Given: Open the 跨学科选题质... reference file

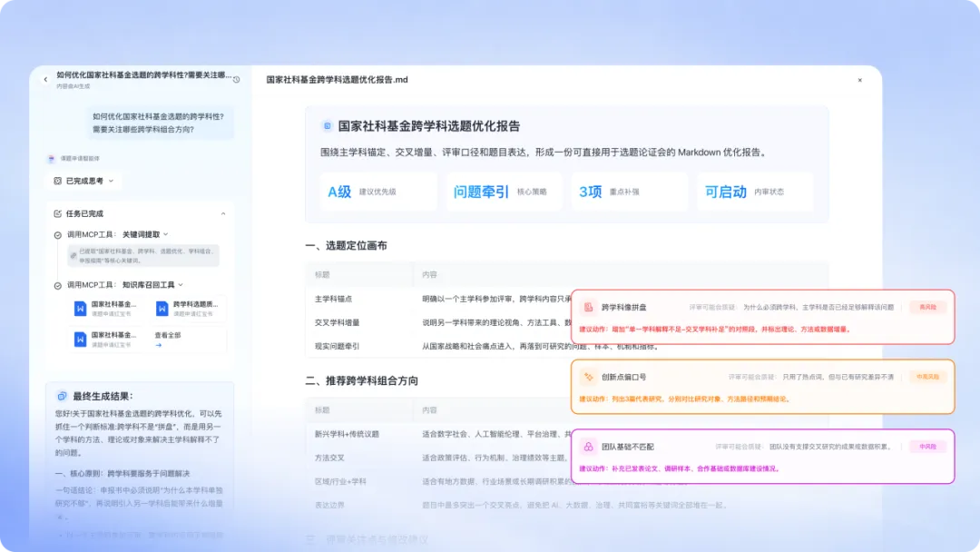Looking at the screenshot, I should point(190,308).
